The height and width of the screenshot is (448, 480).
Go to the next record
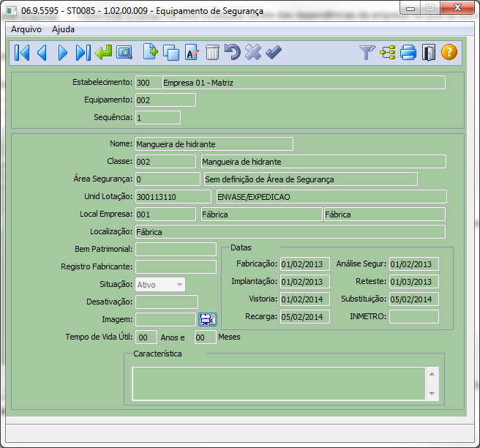[63, 53]
